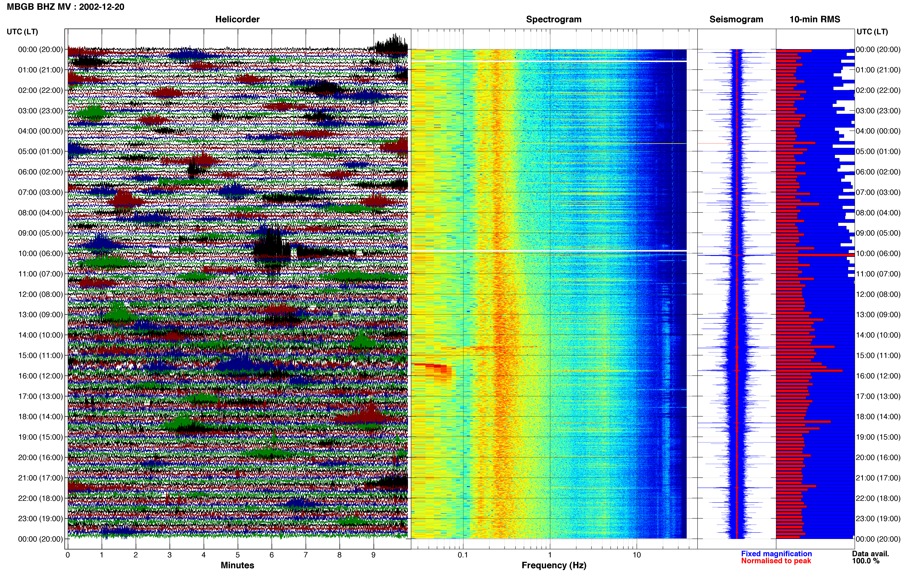The height and width of the screenshot is (578, 924).
Task: Click the left '13:00 (09:00)' time label
Action: tap(41, 315)
